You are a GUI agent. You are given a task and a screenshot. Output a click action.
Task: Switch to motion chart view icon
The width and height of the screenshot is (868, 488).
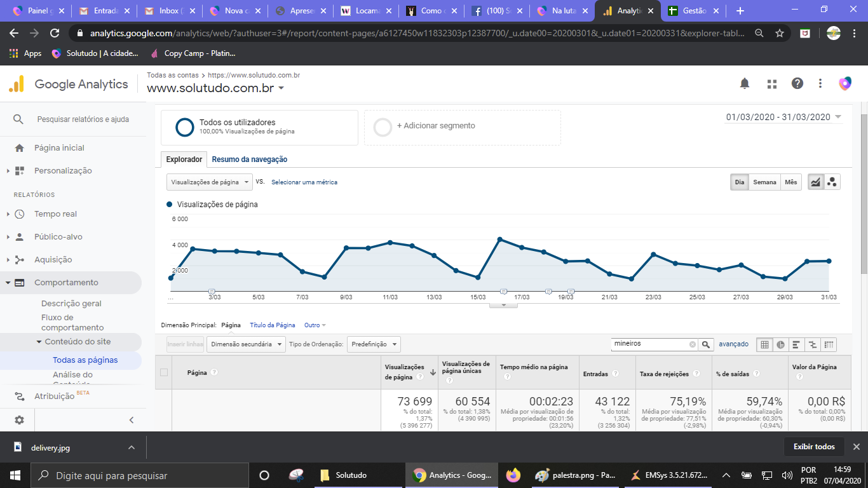click(832, 182)
